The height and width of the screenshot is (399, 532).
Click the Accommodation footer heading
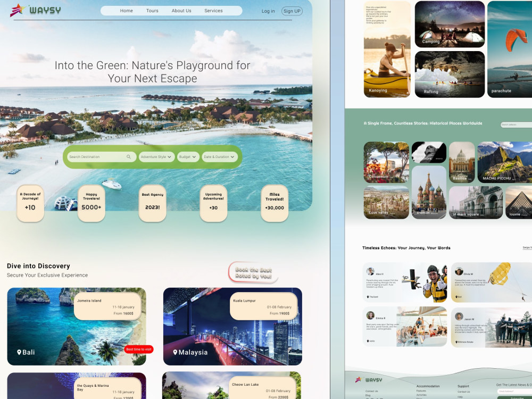click(x=428, y=386)
